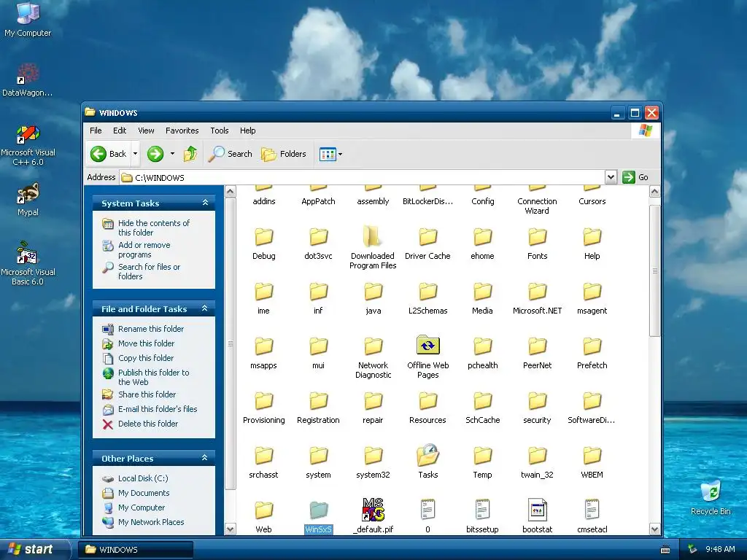This screenshot has height=560, width=747.
Task: Click file list scroll down arrow
Action: [x=654, y=529]
